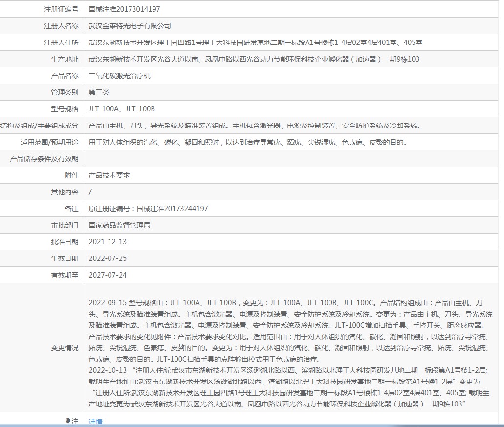Select the approval date 2021-12-13

pyautogui.click(x=108, y=242)
